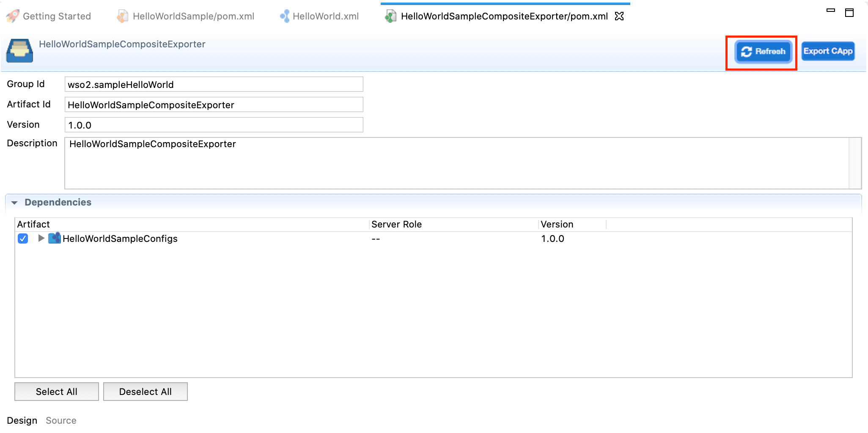
Task: Close the HelloWorldSampleCompositeExporter/pom.xml tab
Action: tap(619, 16)
